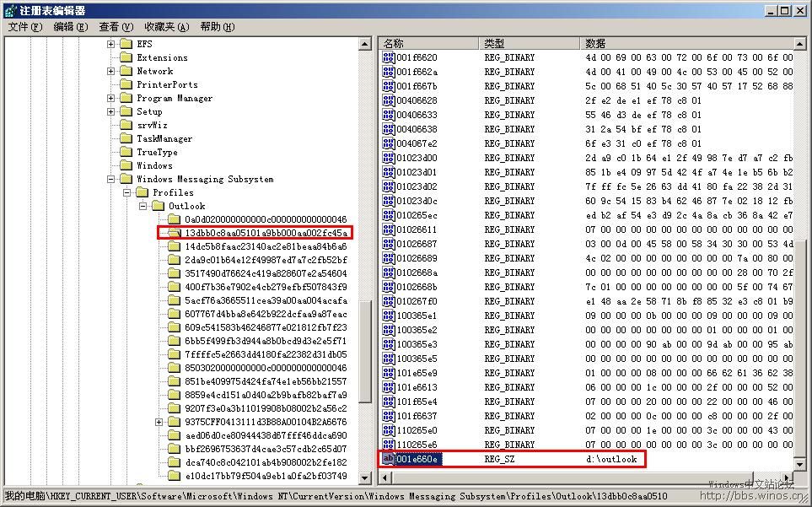Click the binary icon for value 110265e6

pyautogui.click(x=389, y=445)
